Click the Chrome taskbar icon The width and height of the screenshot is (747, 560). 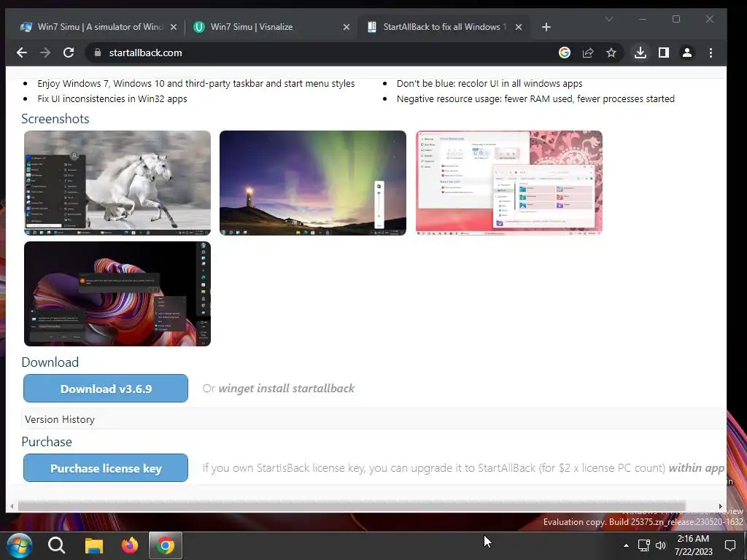166,545
